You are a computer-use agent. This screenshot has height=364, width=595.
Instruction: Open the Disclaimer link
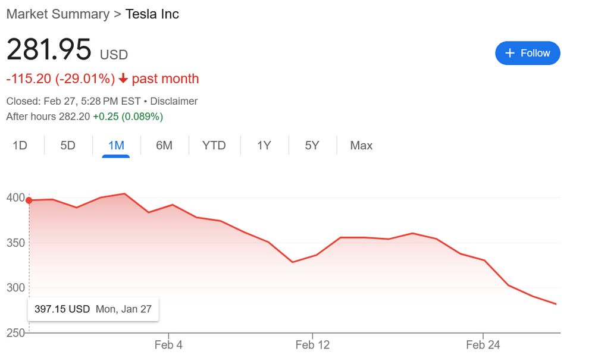(x=174, y=101)
